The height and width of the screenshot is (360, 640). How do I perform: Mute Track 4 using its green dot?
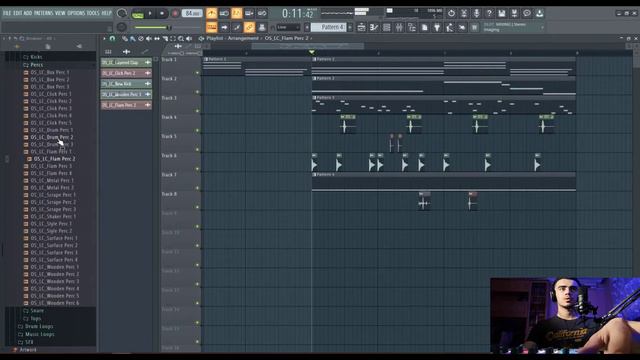coord(198,130)
